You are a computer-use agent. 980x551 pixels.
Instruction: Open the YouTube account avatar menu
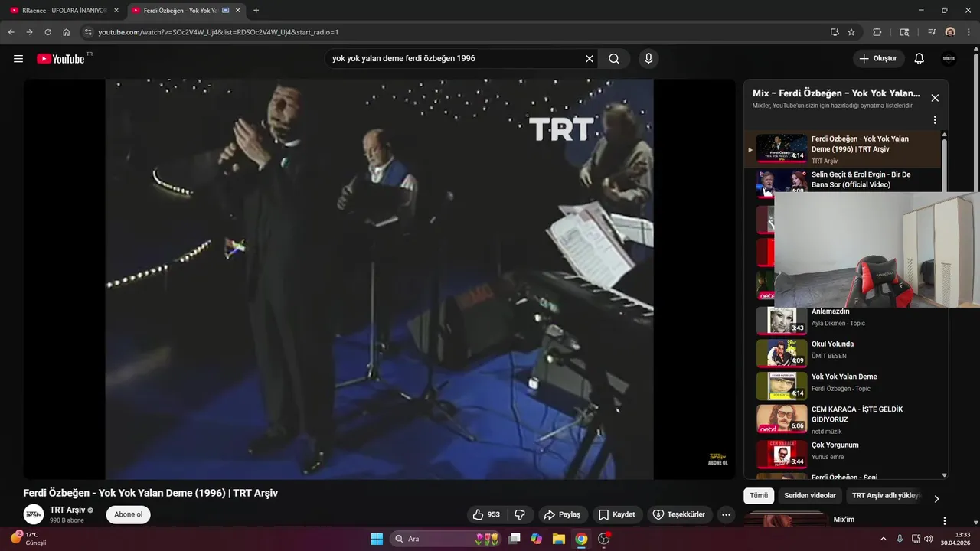coord(949,59)
